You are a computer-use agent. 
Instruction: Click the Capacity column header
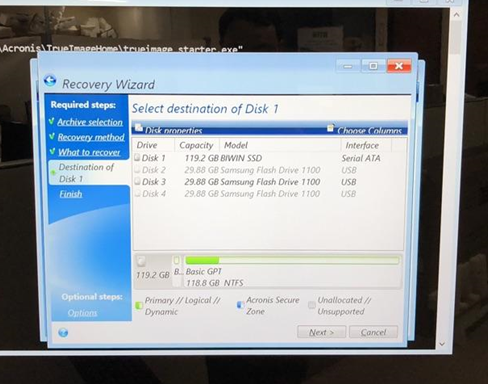point(196,145)
